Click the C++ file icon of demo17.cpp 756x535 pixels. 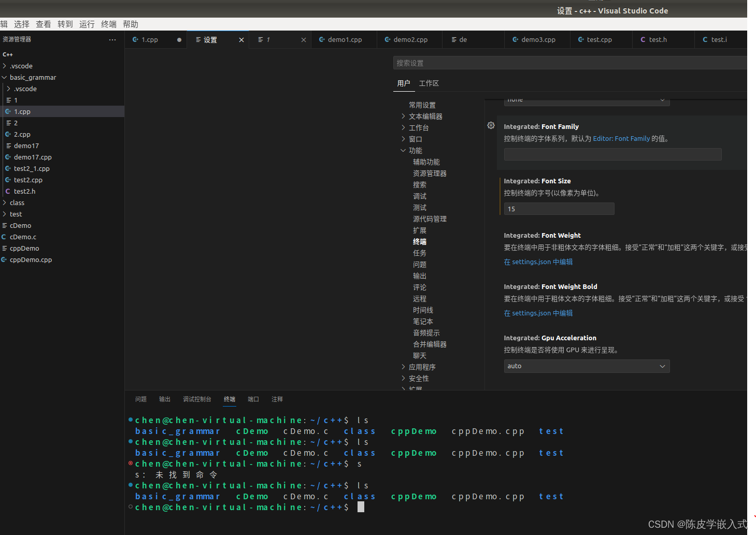[x=8, y=157]
